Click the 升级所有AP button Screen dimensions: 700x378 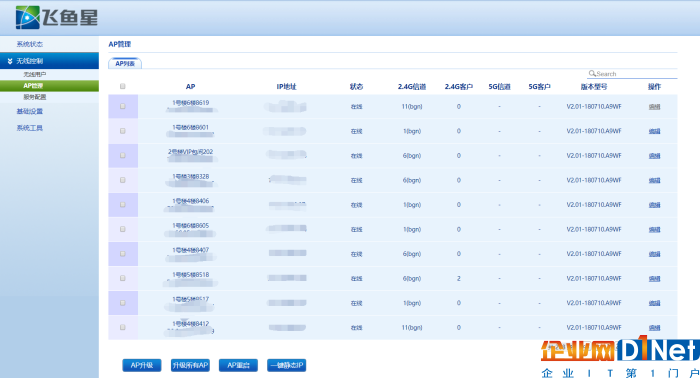(190, 365)
